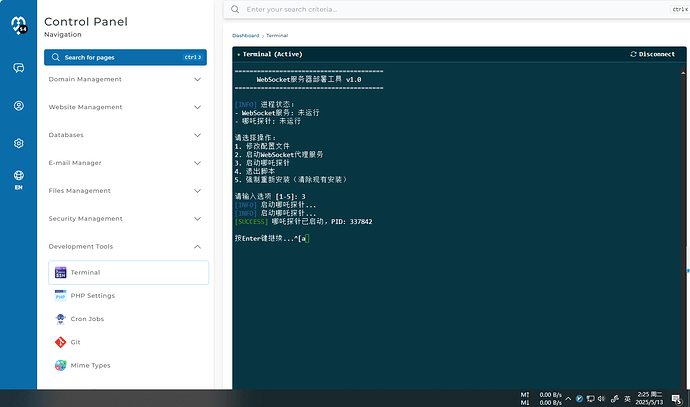Click the magnifier icon in Search for pages
The height and width of the screenshot is (407, 690).
(x=55, y=57)
